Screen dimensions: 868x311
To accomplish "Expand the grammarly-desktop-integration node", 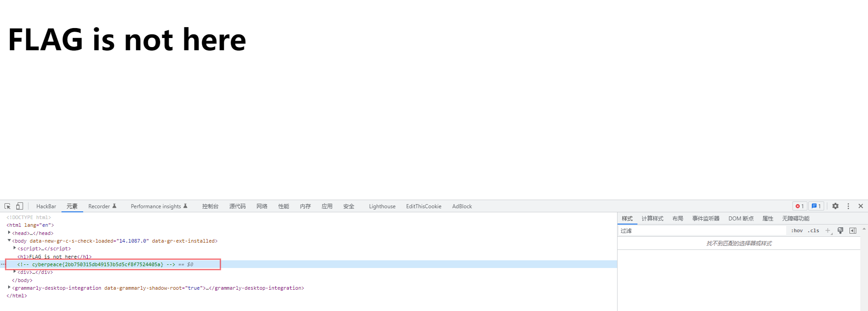I will pos(9,287).
